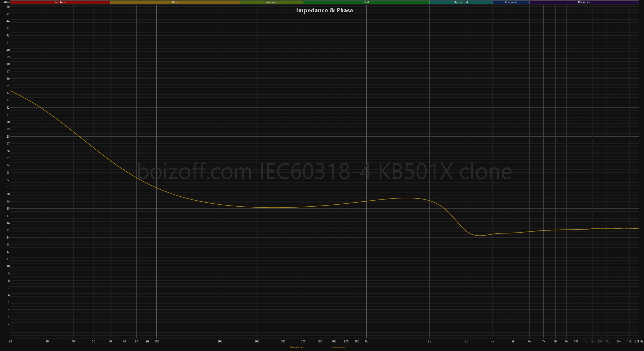Click the yellow Resistance legend line swatch
This screenshot has width=644, height=351.
coord(339,347)
